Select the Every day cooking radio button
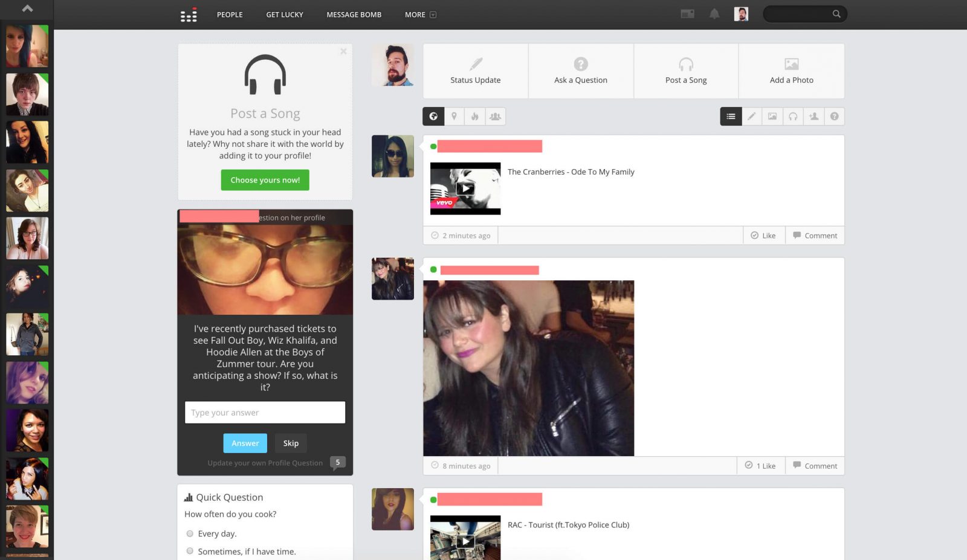This screenshot has width=967, height=560. [x=190, y=533]
